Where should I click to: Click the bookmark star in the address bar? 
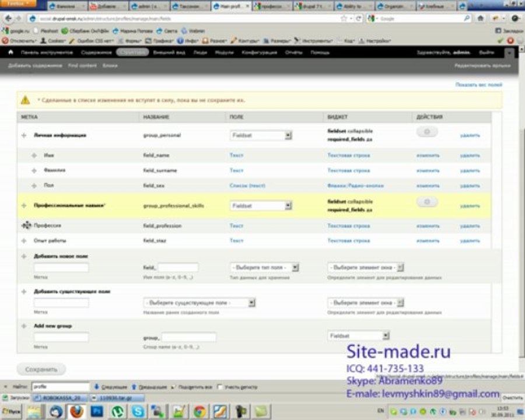point(344,19)
